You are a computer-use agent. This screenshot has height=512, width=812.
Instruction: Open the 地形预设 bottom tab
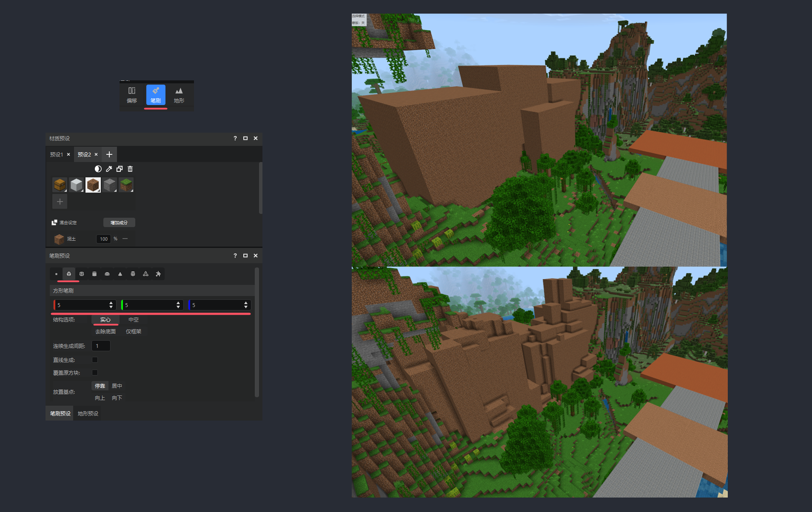(88, 413)
